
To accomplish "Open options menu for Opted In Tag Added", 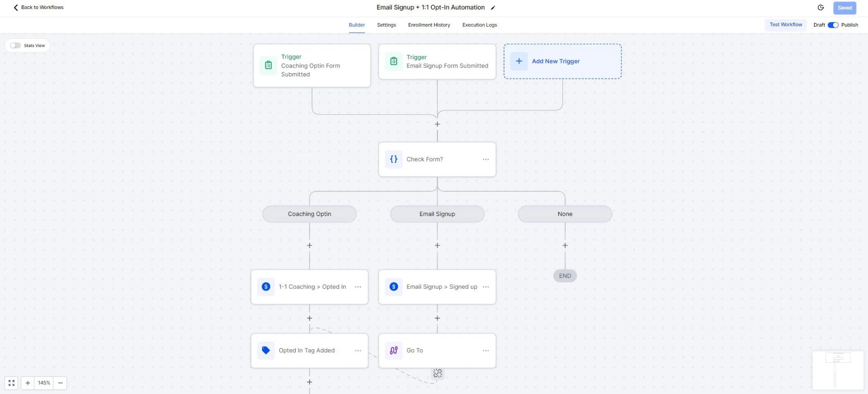I will pyautogui.click(x=358, y=351).
